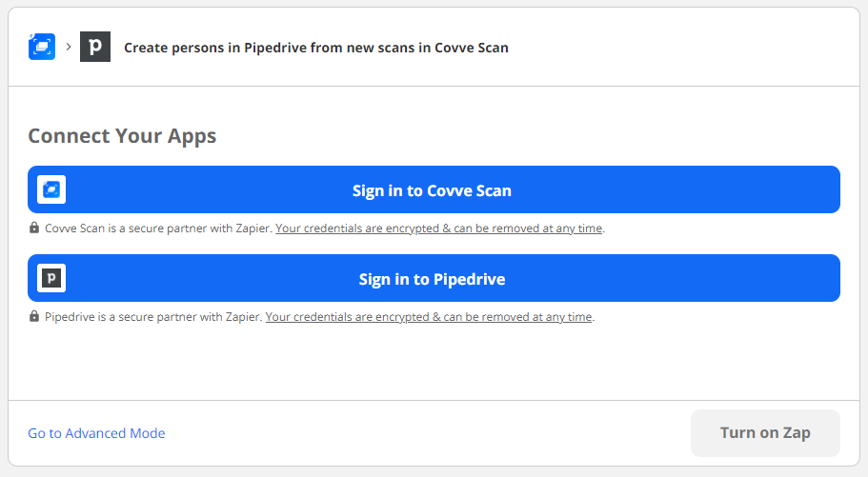Click the dark Pipedrive icon in header

tap(94, 47)
